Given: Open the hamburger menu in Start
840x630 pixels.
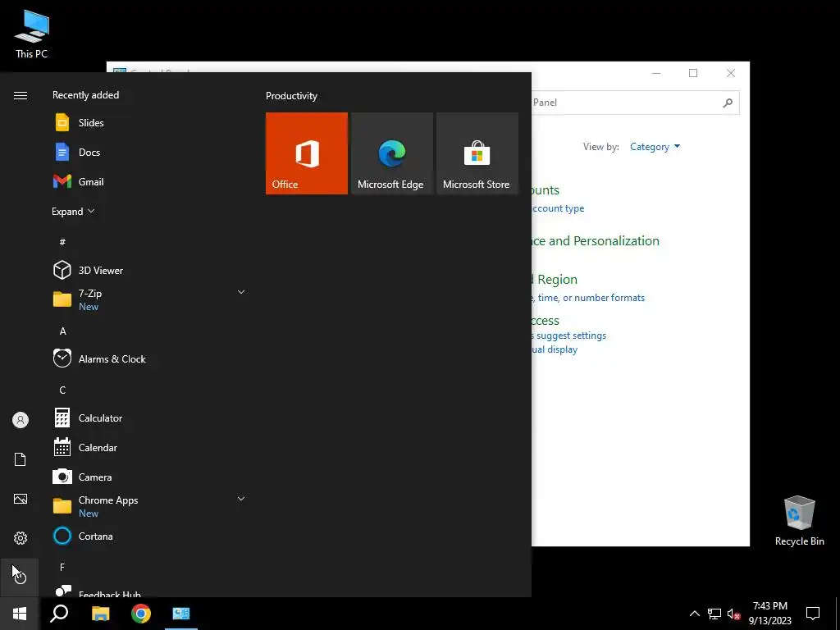Looking at the screenshot, I should [x=21, y=95].
